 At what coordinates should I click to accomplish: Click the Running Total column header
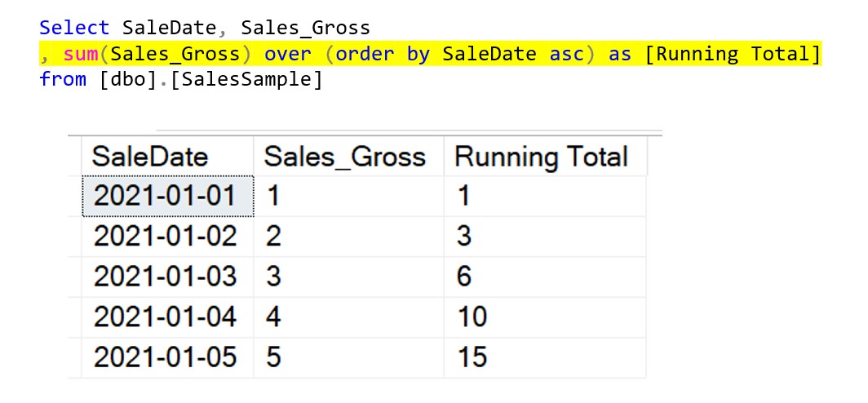pyautogui.click(x=541, y=156)
